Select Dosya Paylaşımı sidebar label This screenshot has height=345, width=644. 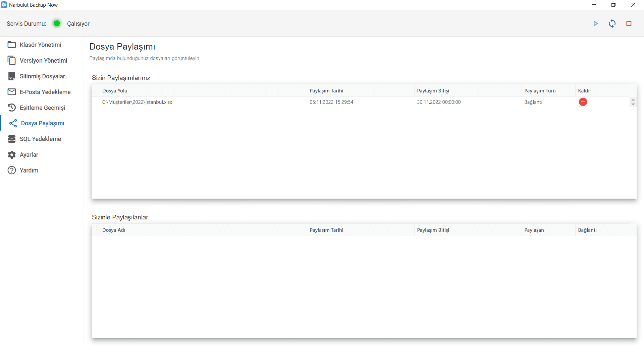point(43,123)
